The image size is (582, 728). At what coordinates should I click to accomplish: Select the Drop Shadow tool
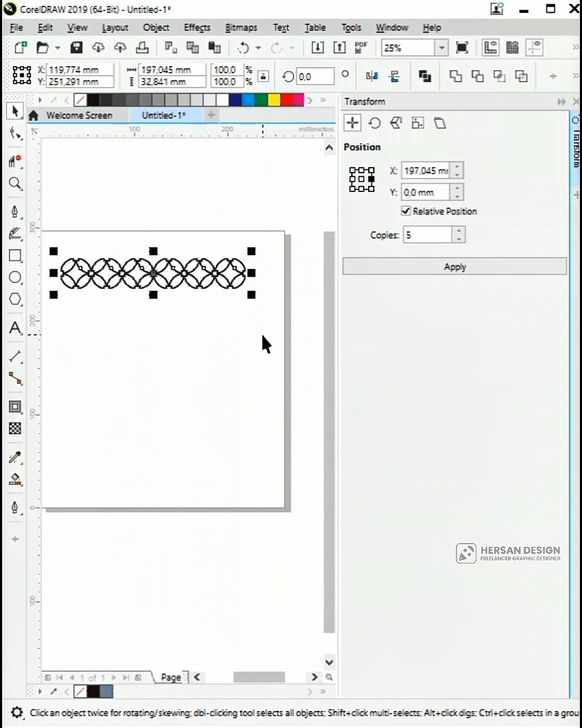tap(15, 407)
